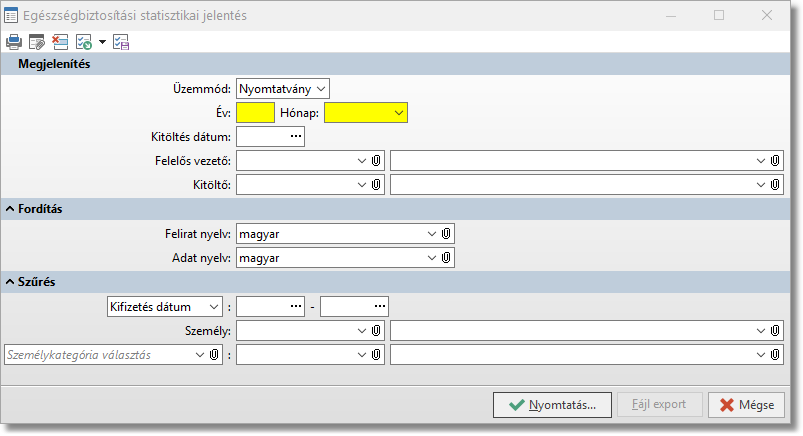Click paperclip icon beside Adat nyelv field
The width and height of the screenshot is (803, 436).
point(446,258)
